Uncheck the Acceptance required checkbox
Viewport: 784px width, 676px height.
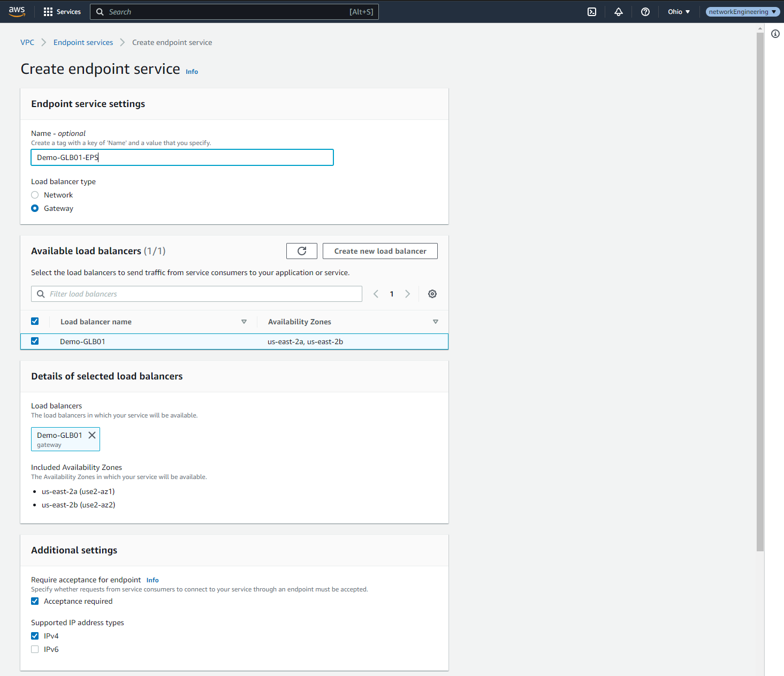coord(35,601)
